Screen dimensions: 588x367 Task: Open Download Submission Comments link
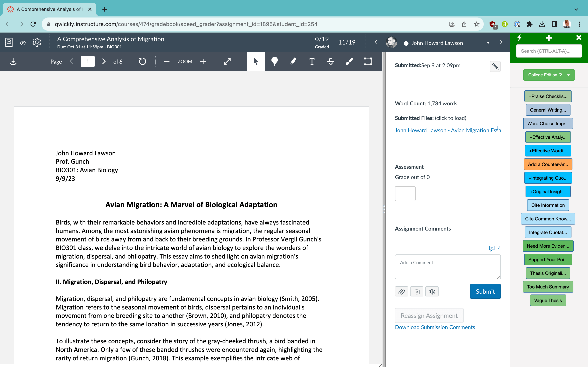pos(435,327)
